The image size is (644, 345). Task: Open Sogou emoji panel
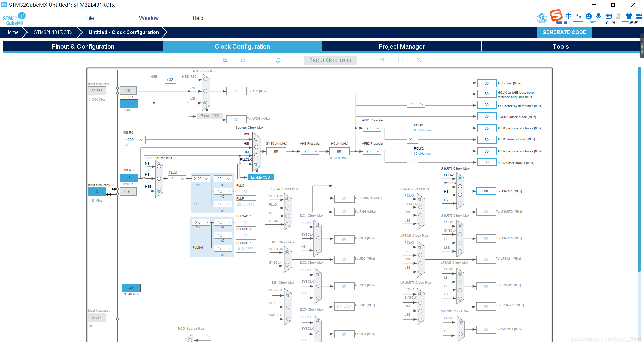point(589,16)
